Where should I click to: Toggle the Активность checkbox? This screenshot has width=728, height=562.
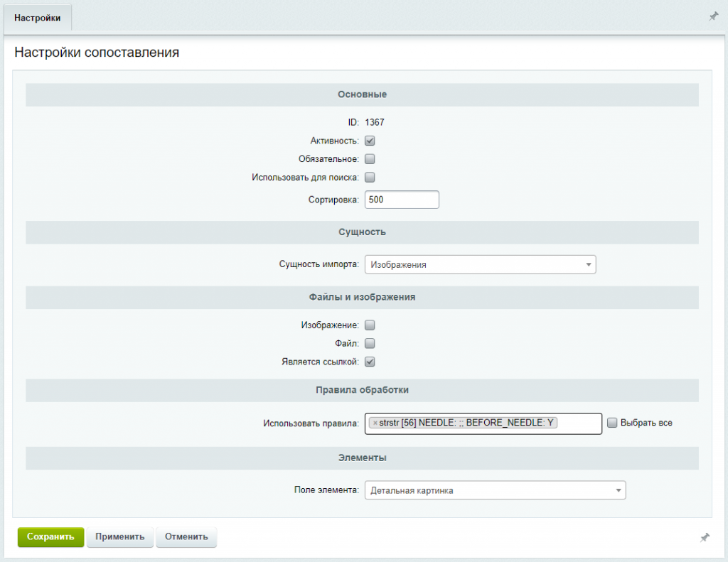[370, 141]
